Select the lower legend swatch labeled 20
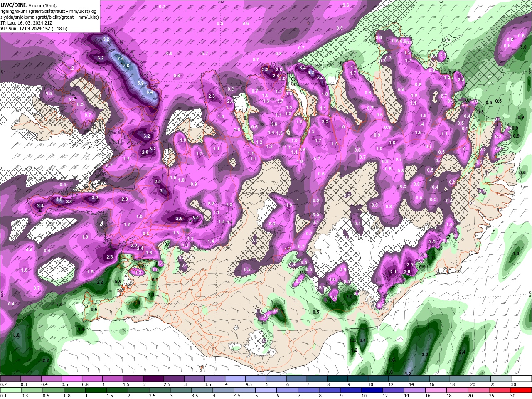The height and width of the screenshot is (399, 532). pyautogui.click(x=478, y=390)
